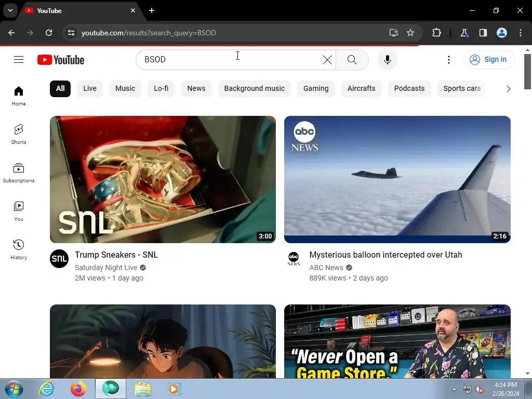Open Windows Explorer folder on taskbar
The image size is (532, 399).
[143, 389]
